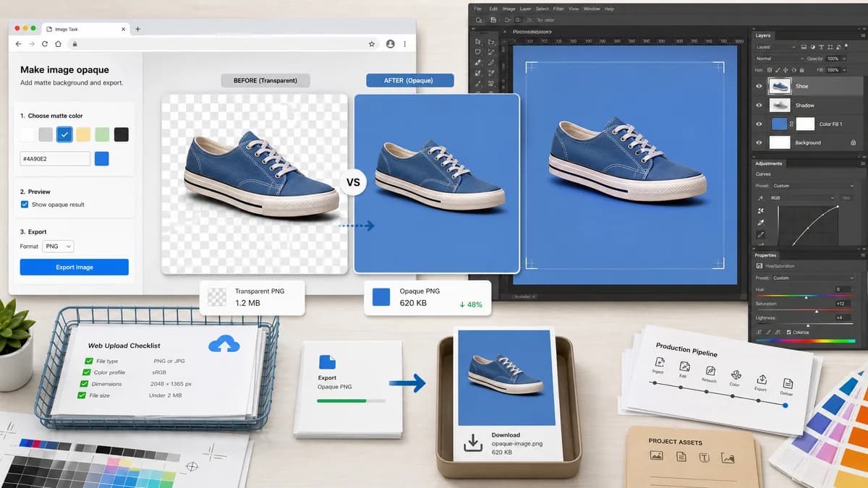Open a new browser tab with plus
This screenshot has height=488, width=868.
pyautogui.click(x=138, y=29)
